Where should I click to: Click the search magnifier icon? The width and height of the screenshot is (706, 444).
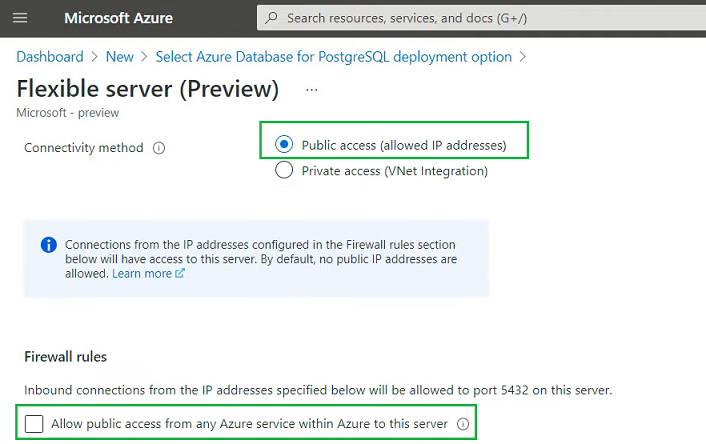[271, 18]
